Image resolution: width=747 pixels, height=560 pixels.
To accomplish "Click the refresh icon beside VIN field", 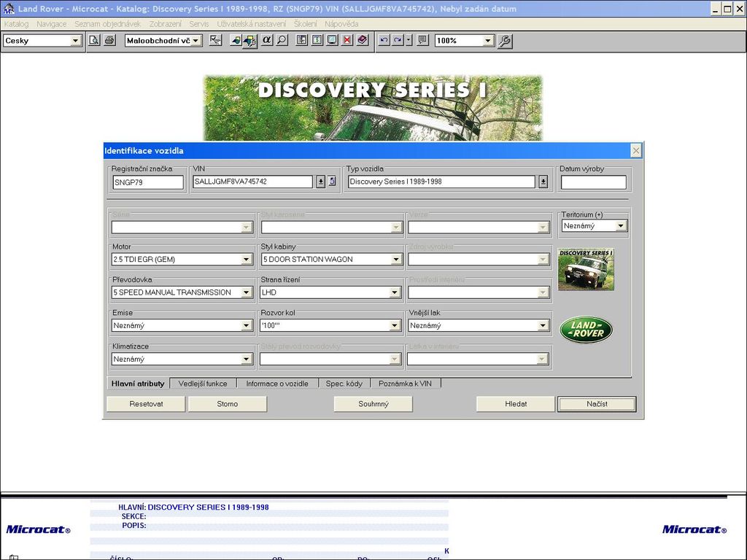I will click(x=332, y=182).
